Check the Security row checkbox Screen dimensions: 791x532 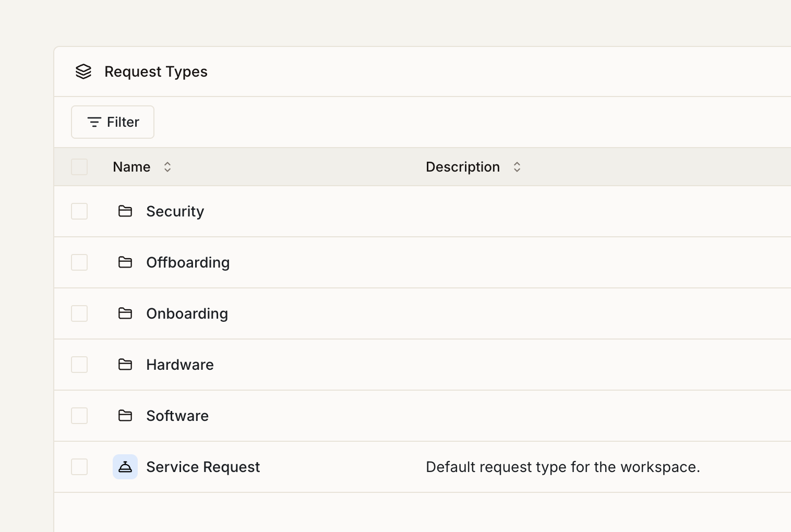[79, 211]
